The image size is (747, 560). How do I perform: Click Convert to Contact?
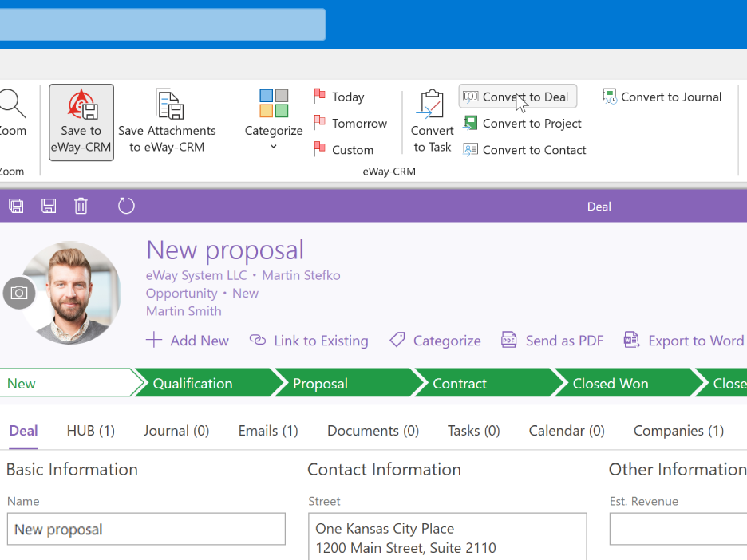click(x=524, y=150)
